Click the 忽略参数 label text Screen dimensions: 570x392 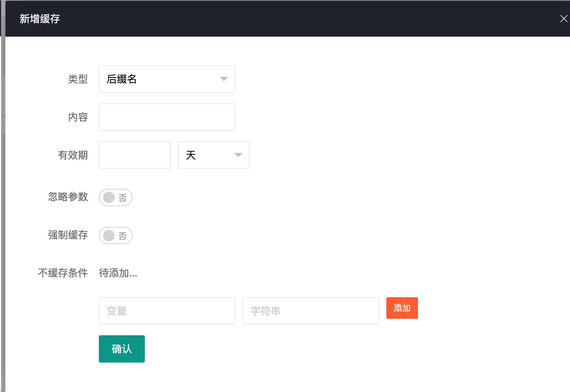pos(68,197)
